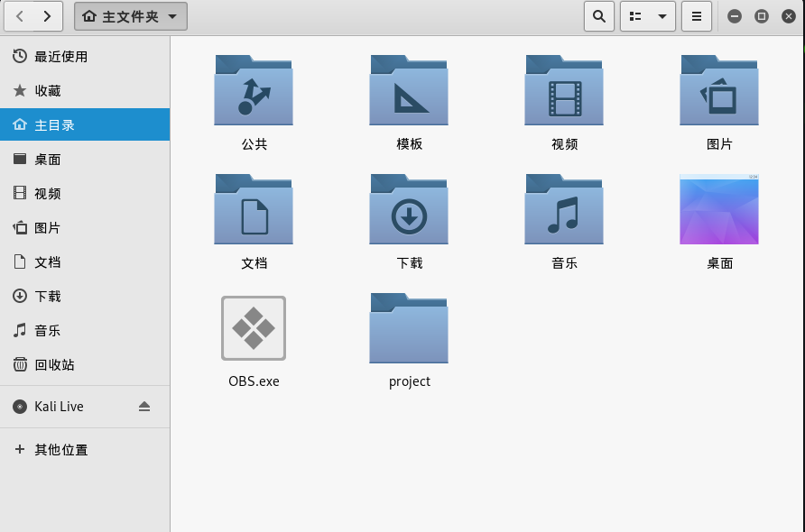The height and width of the screenshot is (532, 805).
Task: Click the OBS.exe file name label
Action: pyautogui.click(x=254, y=381)
